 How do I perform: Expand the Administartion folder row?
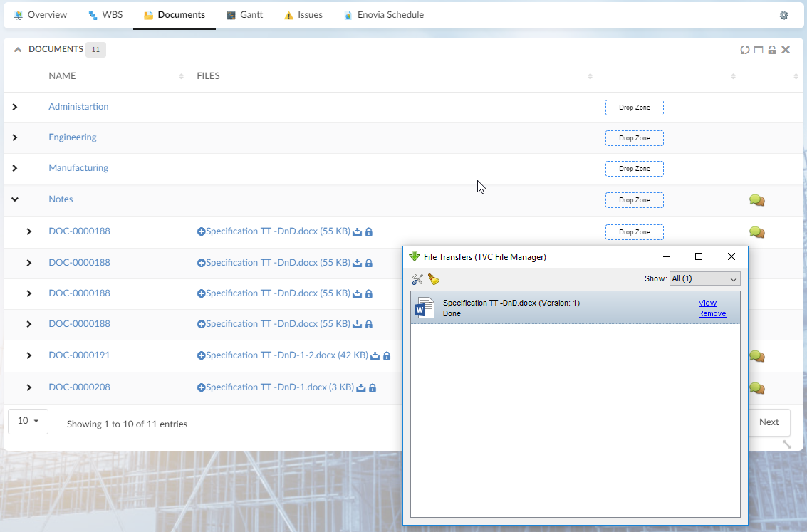(x=15, y=107)
